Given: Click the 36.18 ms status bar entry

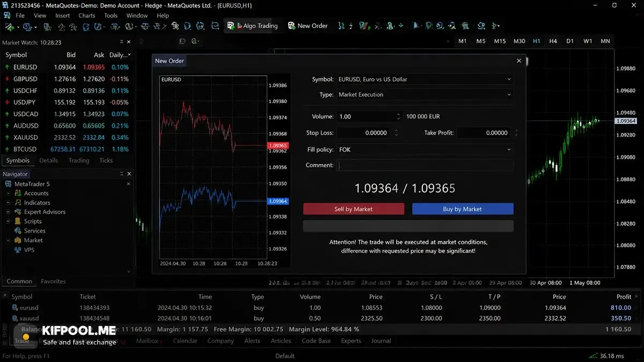Looking at the screenshot, I should [x=612, y=356].
